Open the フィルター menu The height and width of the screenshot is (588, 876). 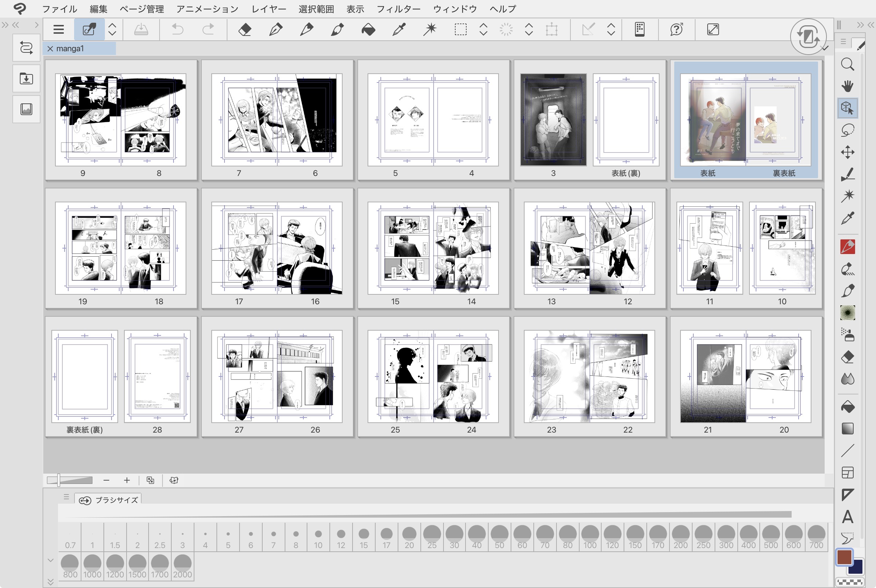[x=398, y=9]
